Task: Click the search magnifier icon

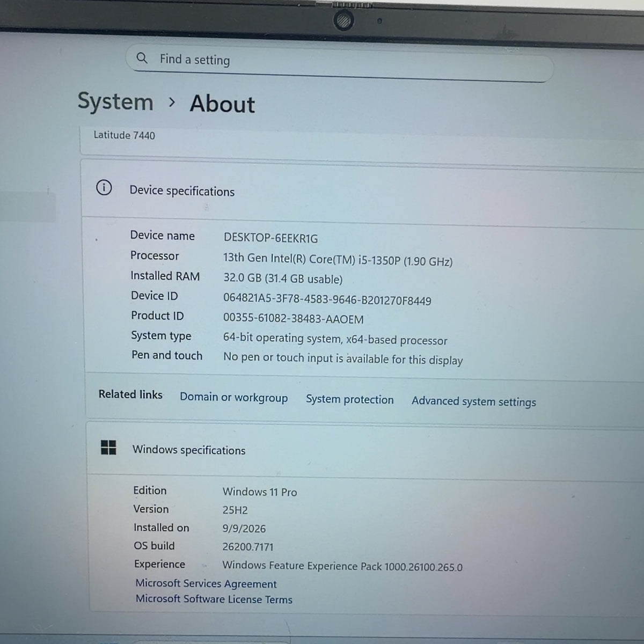Action: click(x=142, y=58)
